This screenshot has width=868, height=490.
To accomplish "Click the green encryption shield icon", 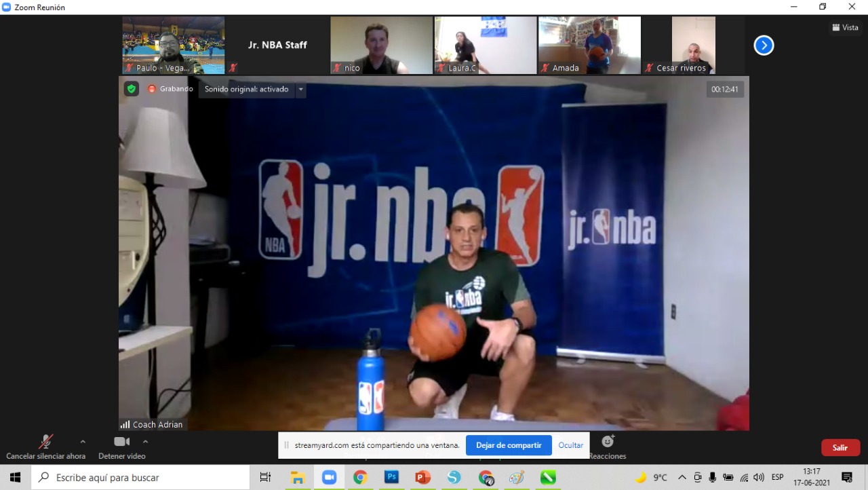I will tap(131, 89).
